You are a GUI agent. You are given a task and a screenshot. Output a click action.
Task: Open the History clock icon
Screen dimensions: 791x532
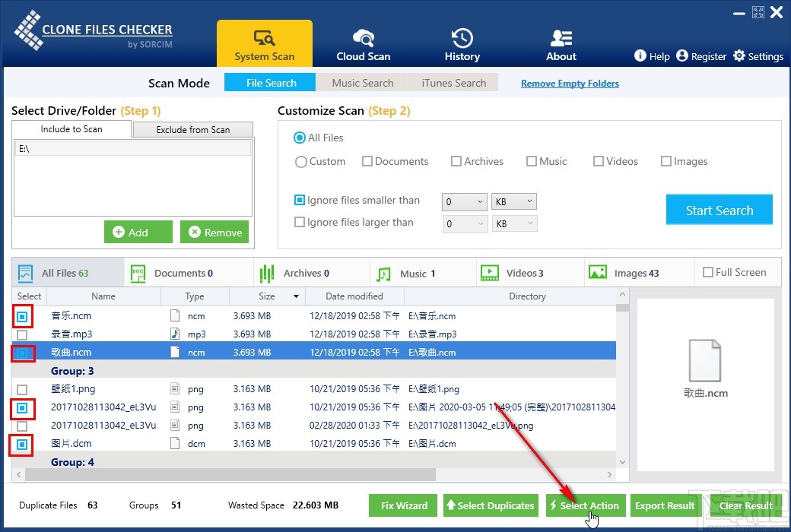click(x=462, y=38)
